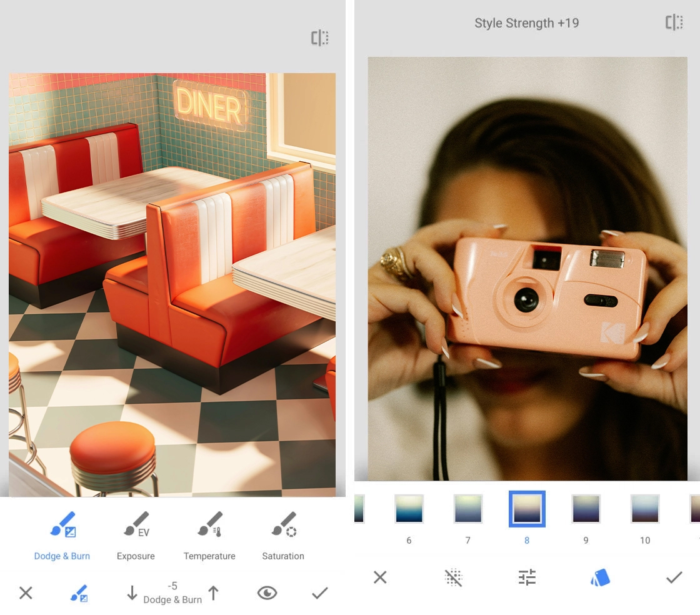Select film style 6 thumbnail
Image resolution: width=700 pixels, height=615 pixels.
409,509
